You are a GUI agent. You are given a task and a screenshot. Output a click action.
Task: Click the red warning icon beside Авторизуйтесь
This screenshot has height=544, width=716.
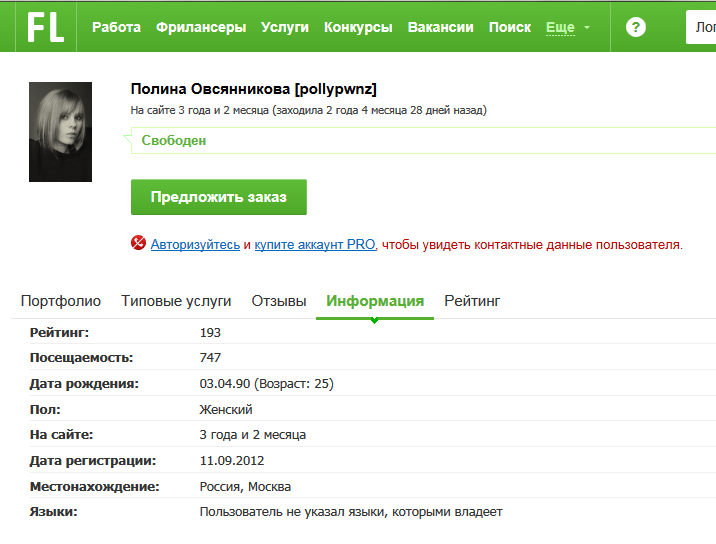pos(138,243)
